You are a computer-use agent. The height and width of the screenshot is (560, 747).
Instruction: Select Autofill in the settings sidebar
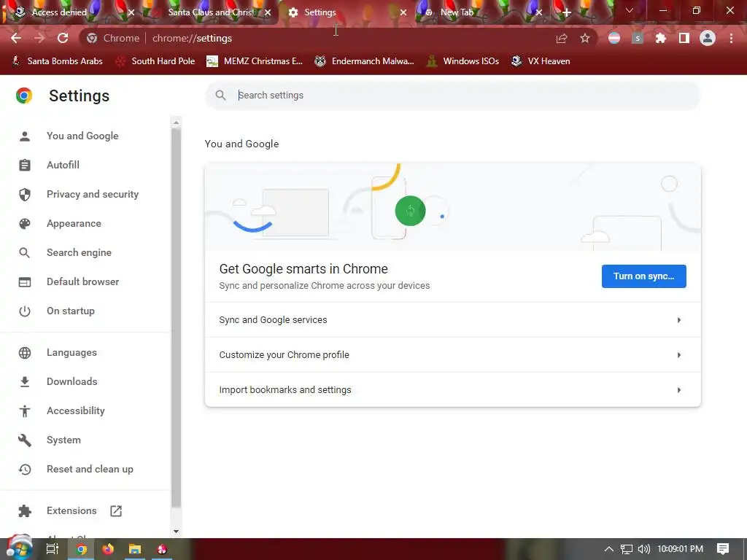click(x=63, y=165)
